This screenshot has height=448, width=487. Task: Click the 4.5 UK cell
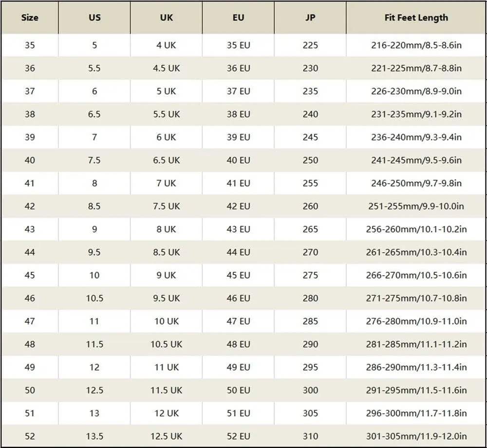(166, 68)
